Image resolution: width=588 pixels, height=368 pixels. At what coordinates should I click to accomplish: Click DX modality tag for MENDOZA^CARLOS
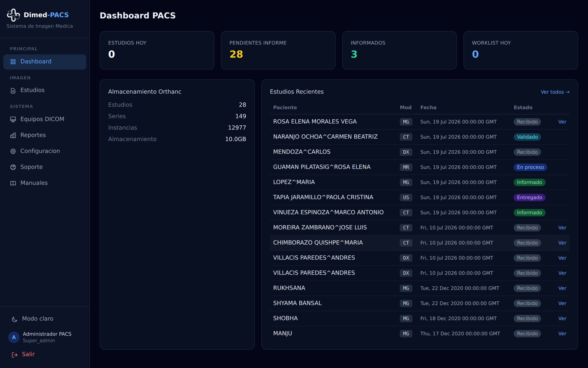click(x=406, y=152)
